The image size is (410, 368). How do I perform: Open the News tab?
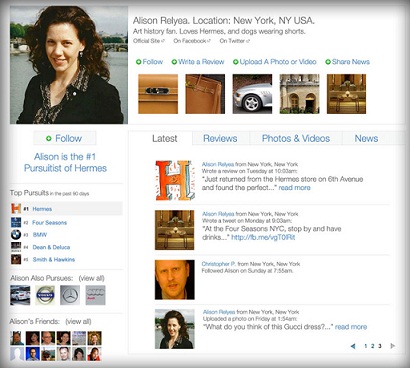366,138
